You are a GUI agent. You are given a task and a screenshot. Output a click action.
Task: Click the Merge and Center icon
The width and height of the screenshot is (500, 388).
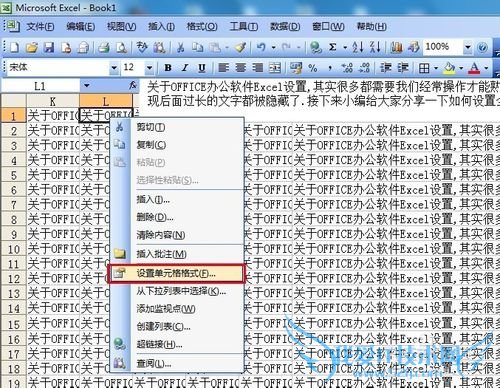tap(275, 68)
